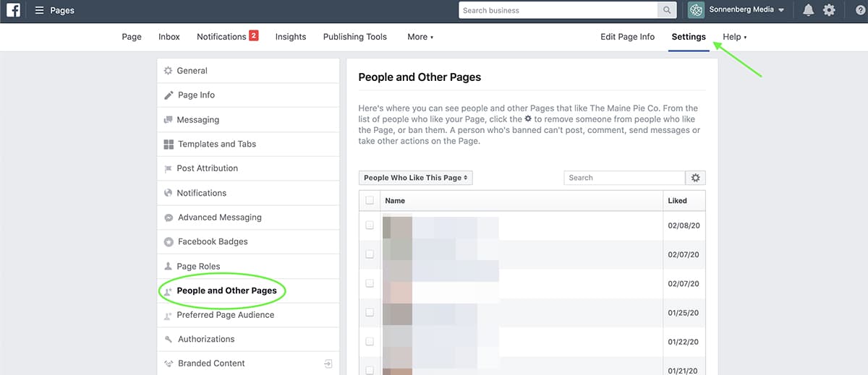Viewport: 868px width, 375px height.
Task: Click the Pages title in top bar
Action: [62, 11]
